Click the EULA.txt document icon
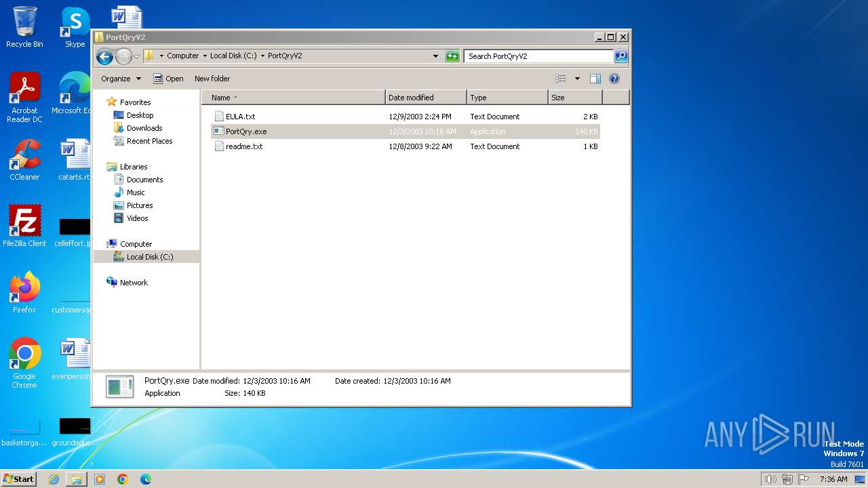 [x=219, y=117]
